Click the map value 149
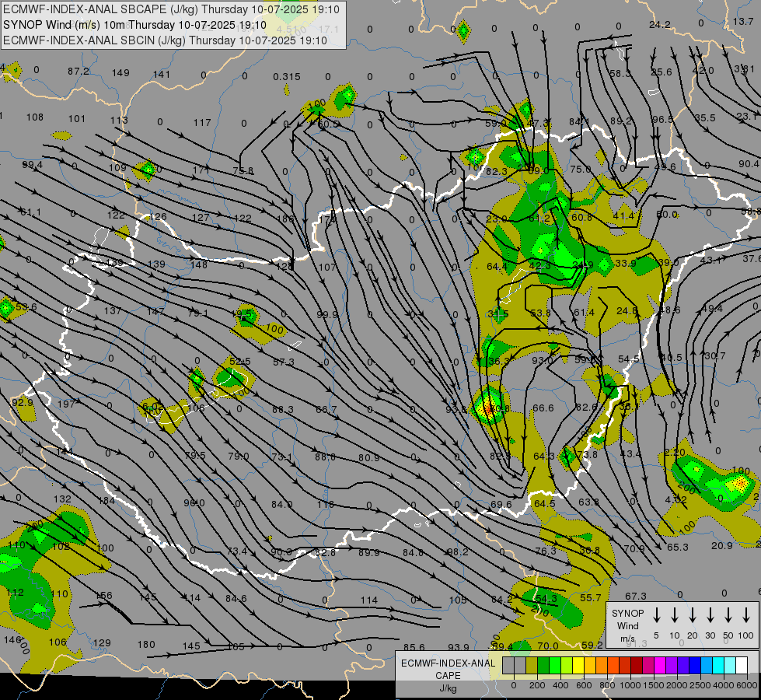The width and height of the screenshot is (761, 700). [x=120, y=73]
